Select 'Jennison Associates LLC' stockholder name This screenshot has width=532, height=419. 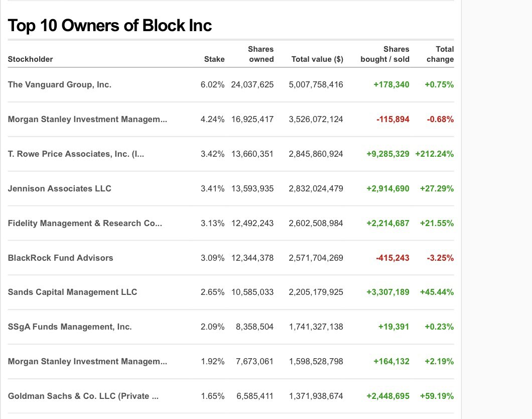(x=59, y=188)
